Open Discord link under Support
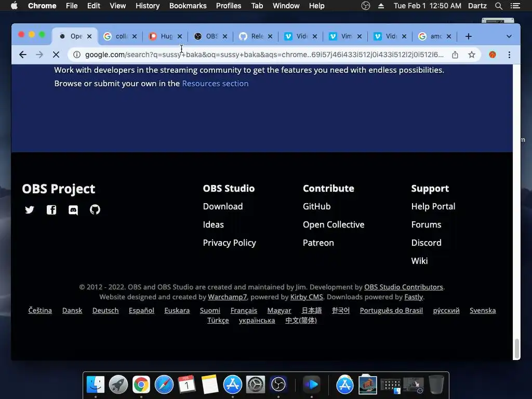The width and height of the screenshot is (532, 399). pos(426,243)
